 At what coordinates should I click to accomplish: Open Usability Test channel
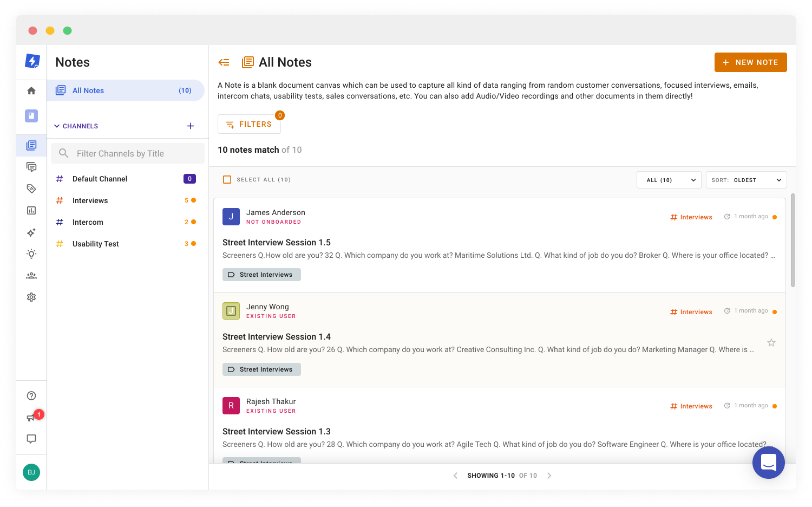tap(126, 244)
